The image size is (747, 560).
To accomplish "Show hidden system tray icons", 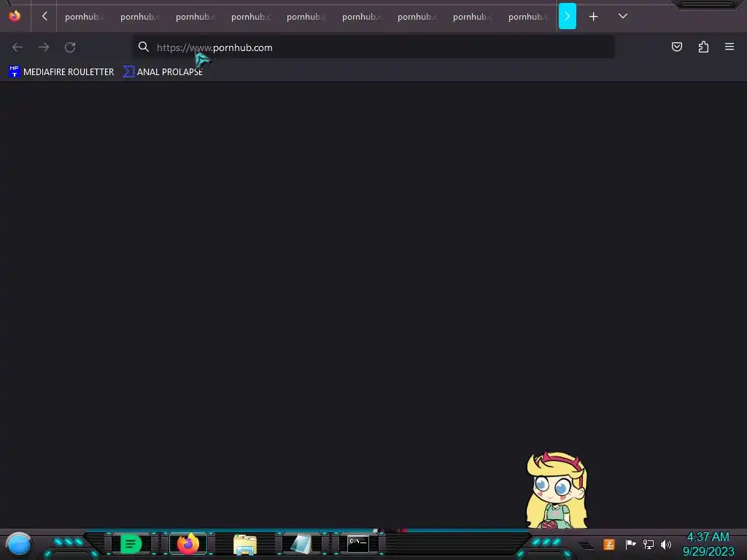I will click(x=587, y=545).
